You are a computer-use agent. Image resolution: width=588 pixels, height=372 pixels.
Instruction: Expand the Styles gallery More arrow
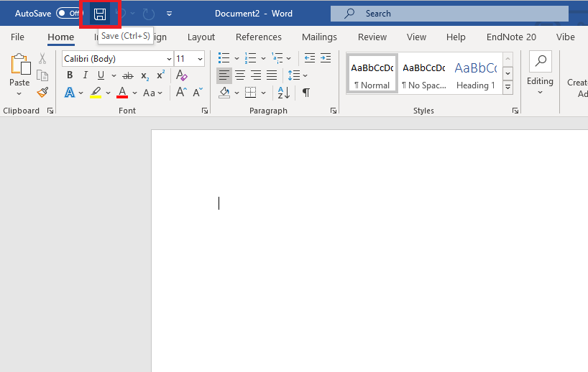point(508,87)
